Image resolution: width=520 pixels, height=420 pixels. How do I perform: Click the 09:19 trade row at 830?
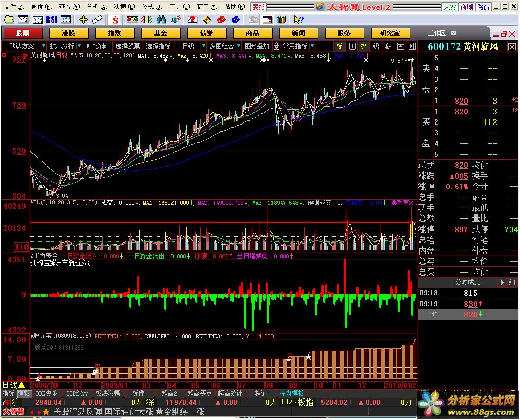[467, 304]
